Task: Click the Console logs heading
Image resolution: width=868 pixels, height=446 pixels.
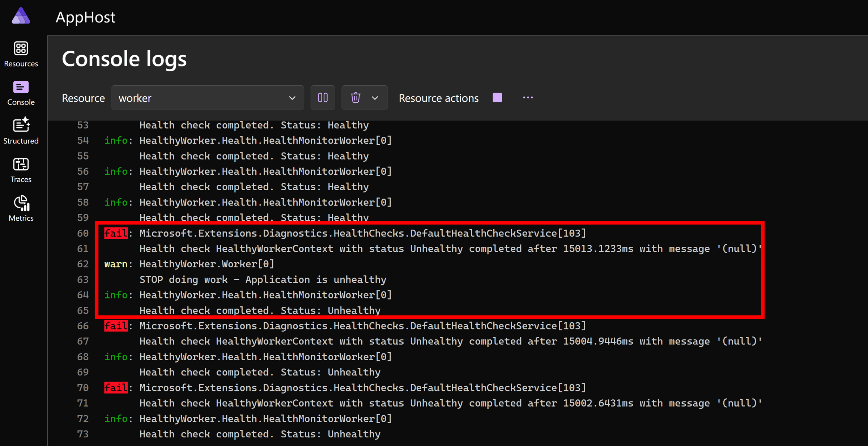Action: [124, 59]
